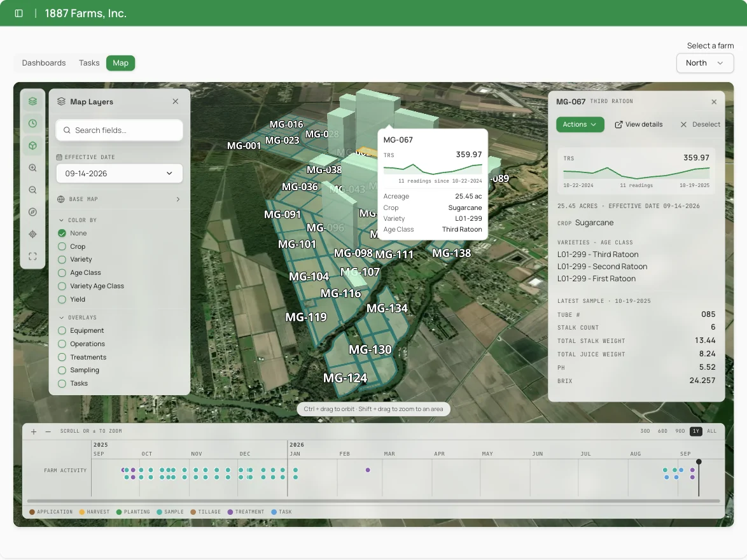This screenshot has width=747, height=560.
Task: Select the Map tab
Action: (x=120, y=63)
